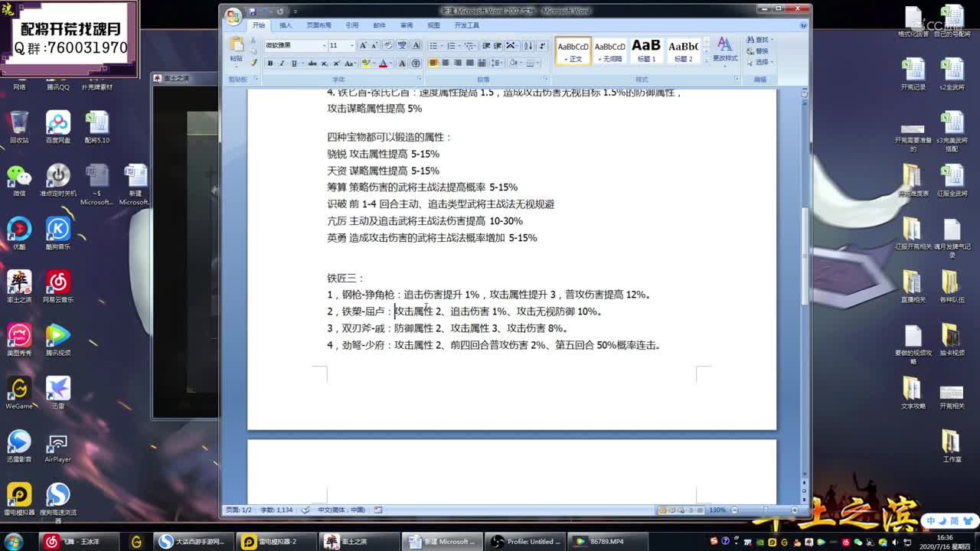The width and height of the screenshot is (980, 551).
Task: Open the line spacing dropdown
Action: (496, 64)
